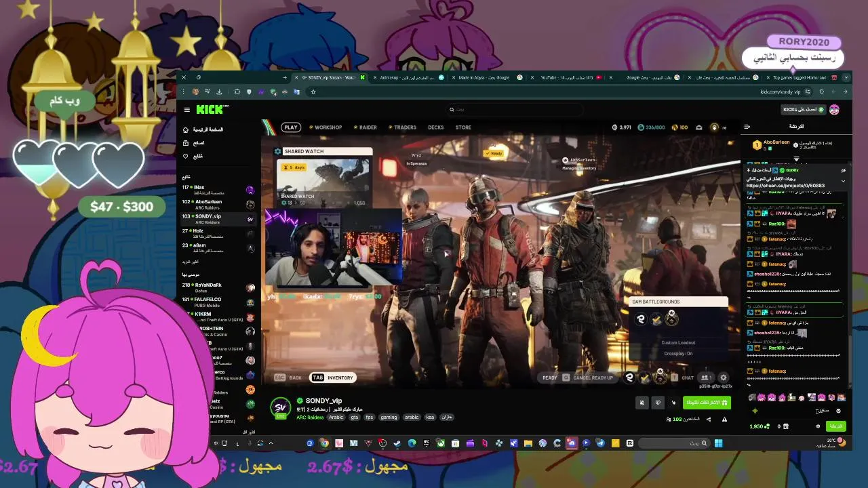Switch to the DECKS tab
868x488 pixels.
435,127
